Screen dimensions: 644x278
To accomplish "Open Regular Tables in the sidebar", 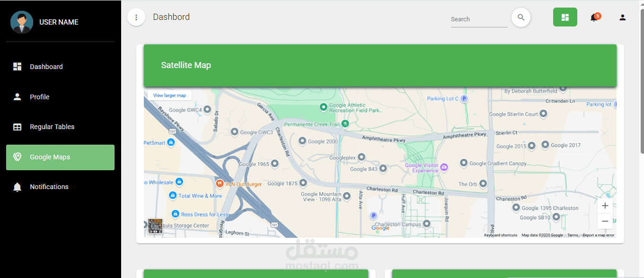I will tap(60, 127).
